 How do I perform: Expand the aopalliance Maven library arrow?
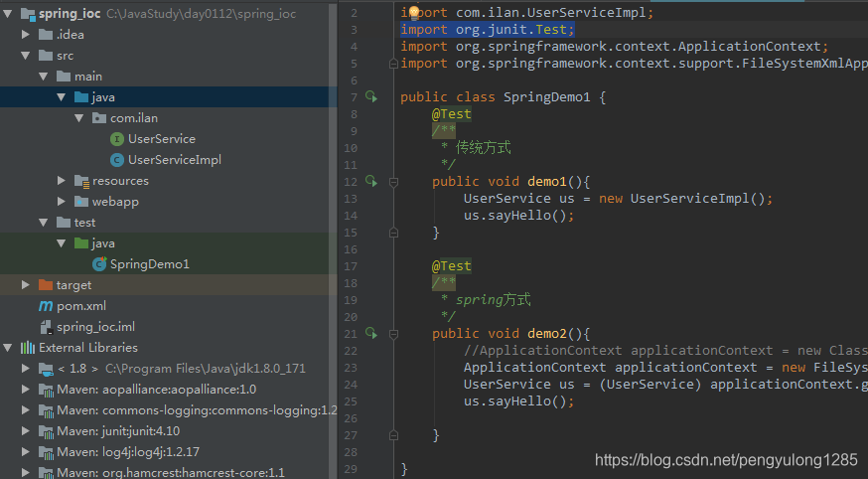click(x=26, y=390)
